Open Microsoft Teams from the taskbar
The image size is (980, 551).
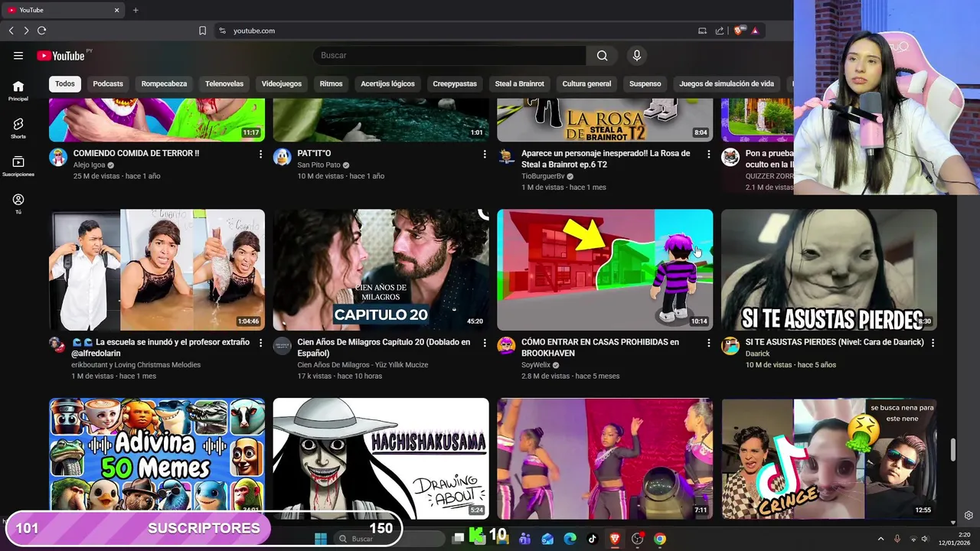point(524,539)
